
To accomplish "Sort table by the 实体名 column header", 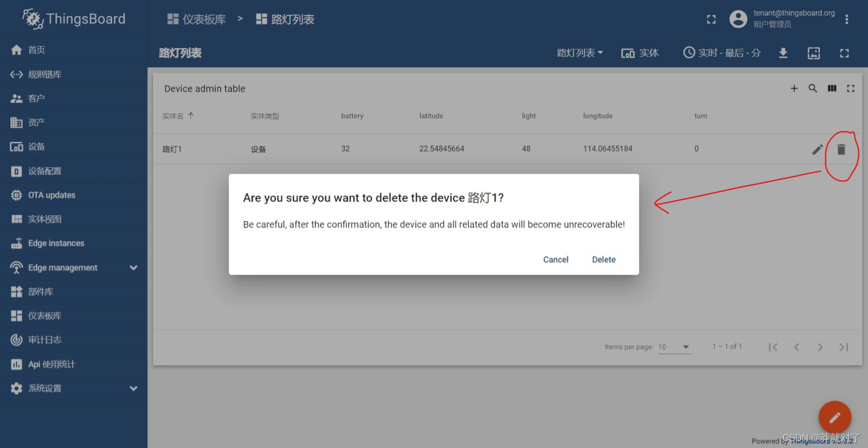I will tap(173, 116).
